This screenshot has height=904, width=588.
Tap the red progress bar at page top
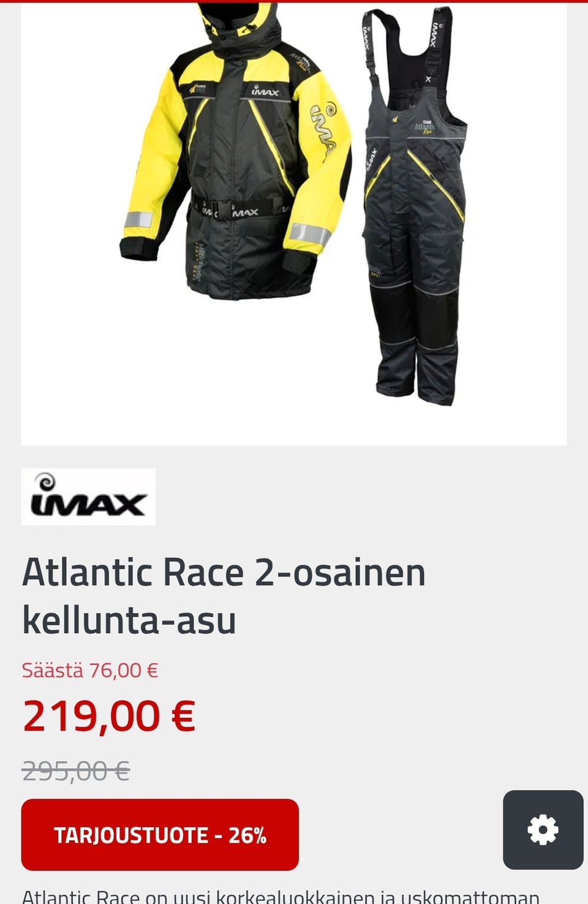(294, 1)
